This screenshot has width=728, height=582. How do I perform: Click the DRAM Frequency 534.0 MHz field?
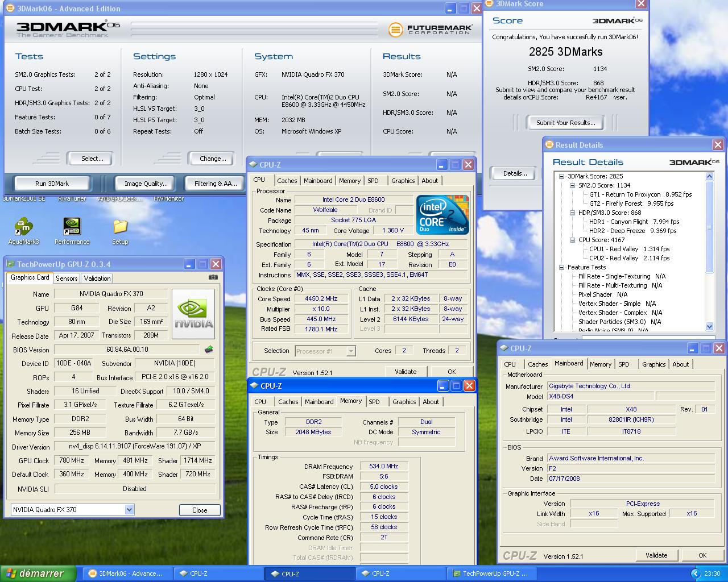coord(384,466)
